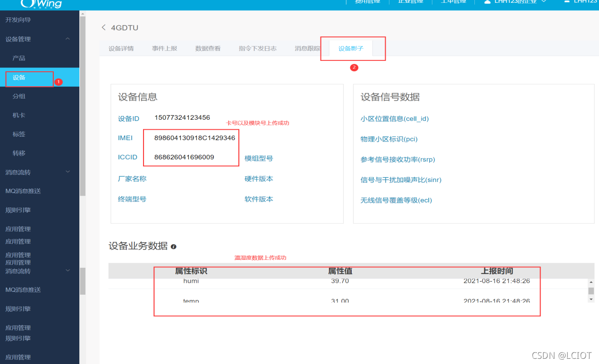
Task: Open 开发向导 in the sidebar
Action: coord(18,20)
